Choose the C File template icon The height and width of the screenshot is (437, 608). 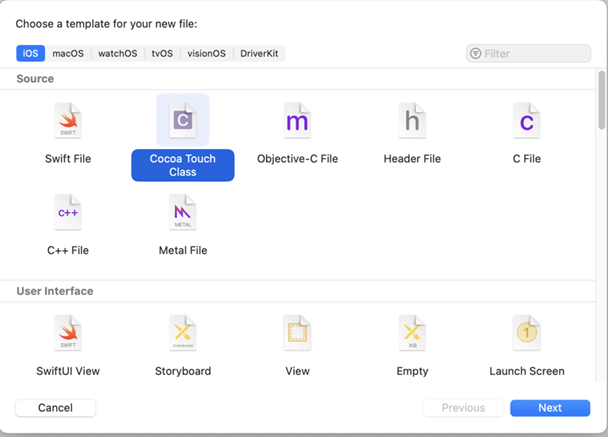pyautogui.click(x=526, y=122)
